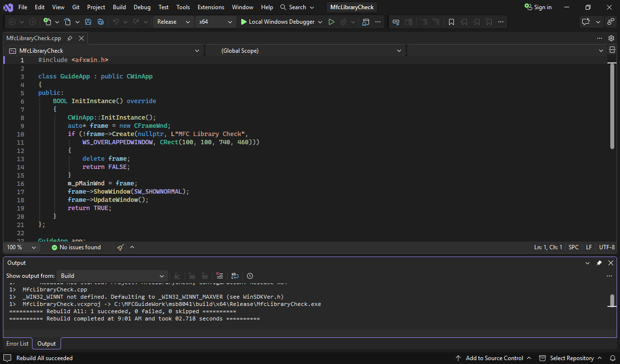The height and width of the screenshot is (364, 620).
Task: Open the x64 platform dropdown
Action: point(216,22)
